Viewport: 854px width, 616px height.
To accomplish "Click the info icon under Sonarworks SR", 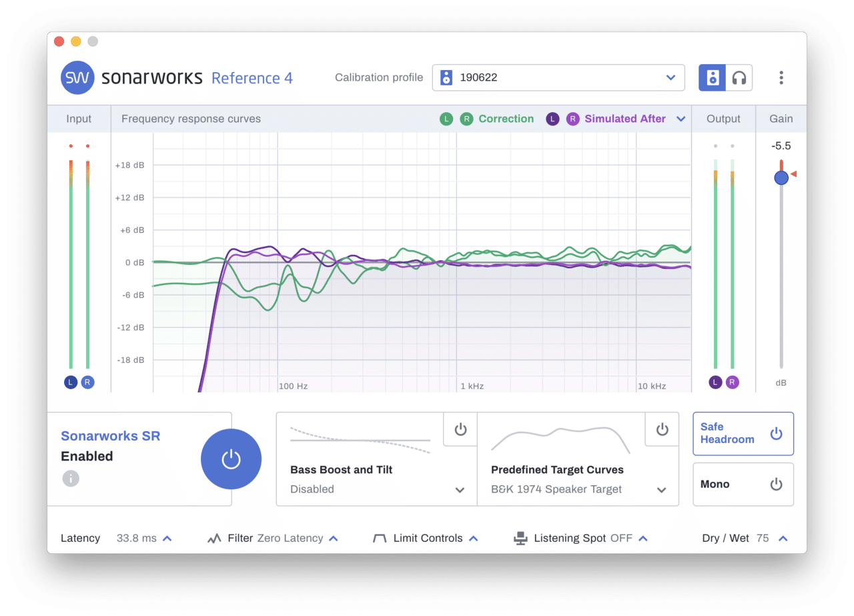I will 71,478.
